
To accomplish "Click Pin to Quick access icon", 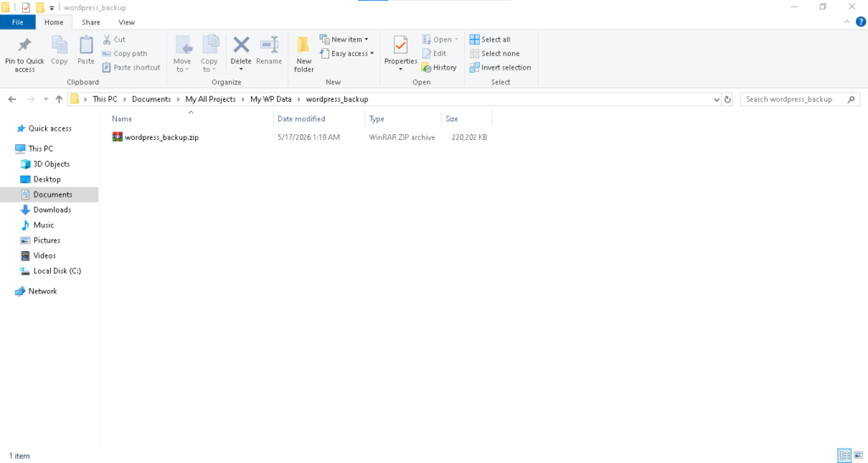I will 25,44.
